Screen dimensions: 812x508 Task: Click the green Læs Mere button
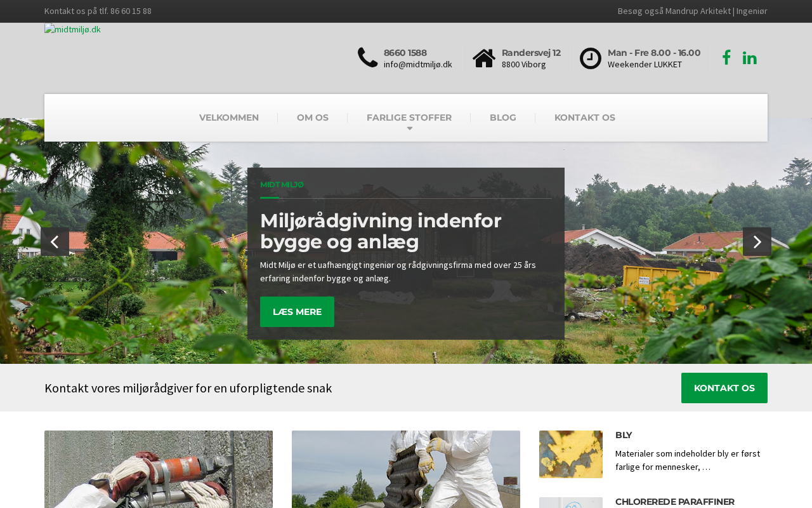(297, 312)
